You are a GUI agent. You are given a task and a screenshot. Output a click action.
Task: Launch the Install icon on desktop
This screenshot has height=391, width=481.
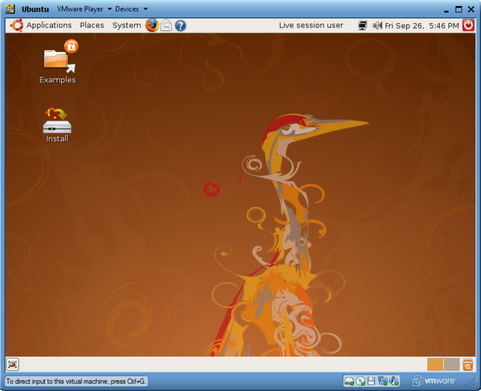click(57, 125)
